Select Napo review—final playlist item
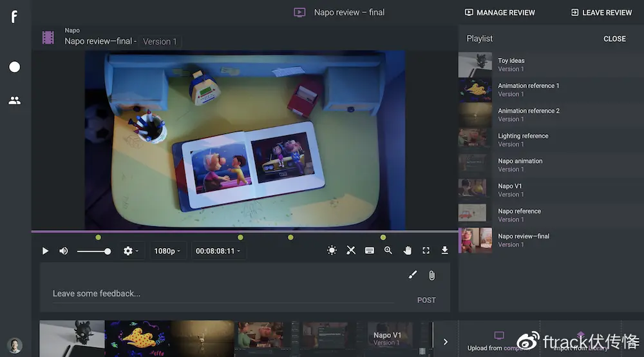The image size is (644, 357). point(551,240)
